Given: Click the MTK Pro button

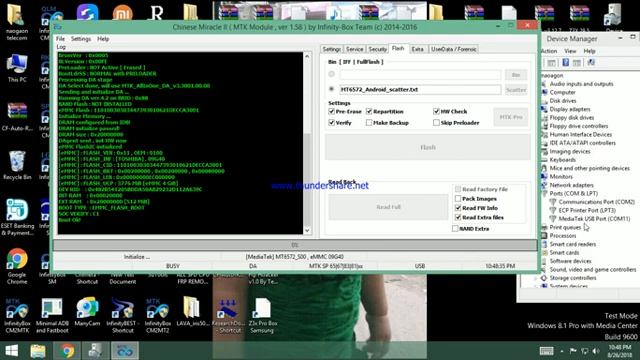Looking at the screenshot, I should coord(511,117).
